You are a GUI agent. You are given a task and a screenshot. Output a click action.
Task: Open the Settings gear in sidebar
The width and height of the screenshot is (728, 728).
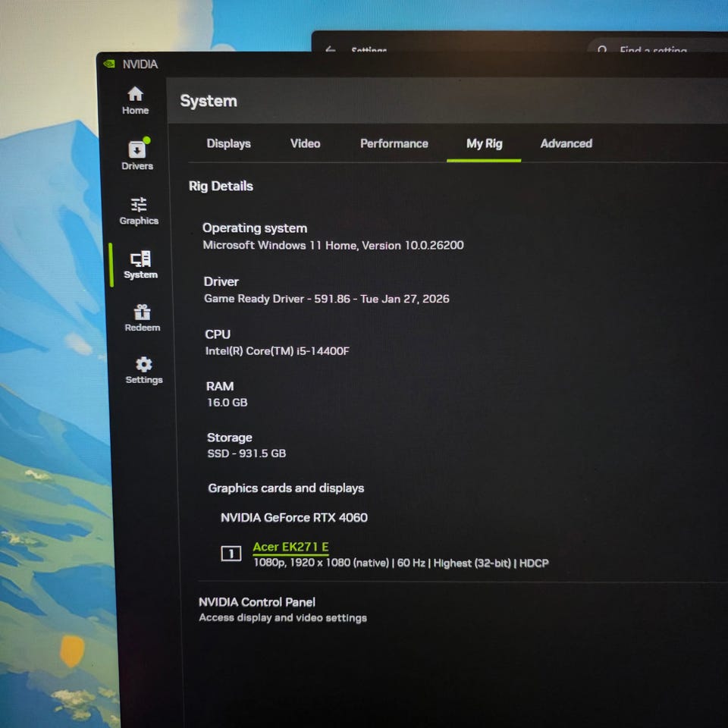tap(144, 371)
